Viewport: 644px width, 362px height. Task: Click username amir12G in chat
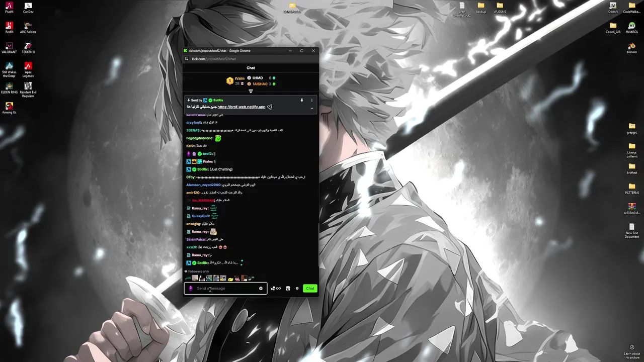193,193
